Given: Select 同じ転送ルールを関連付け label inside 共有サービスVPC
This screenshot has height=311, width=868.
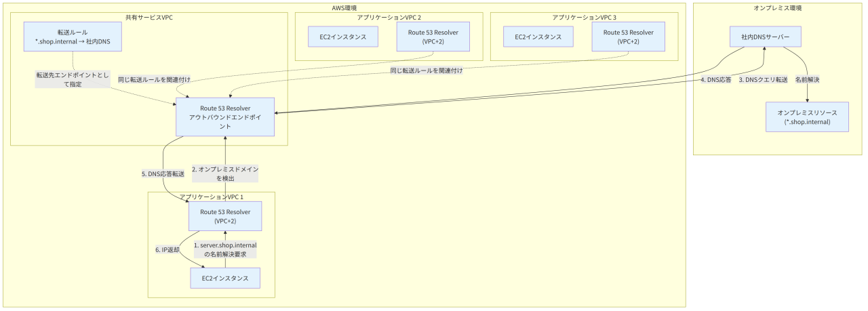Looking at the screenshot, I should click(x=153, y=79).
